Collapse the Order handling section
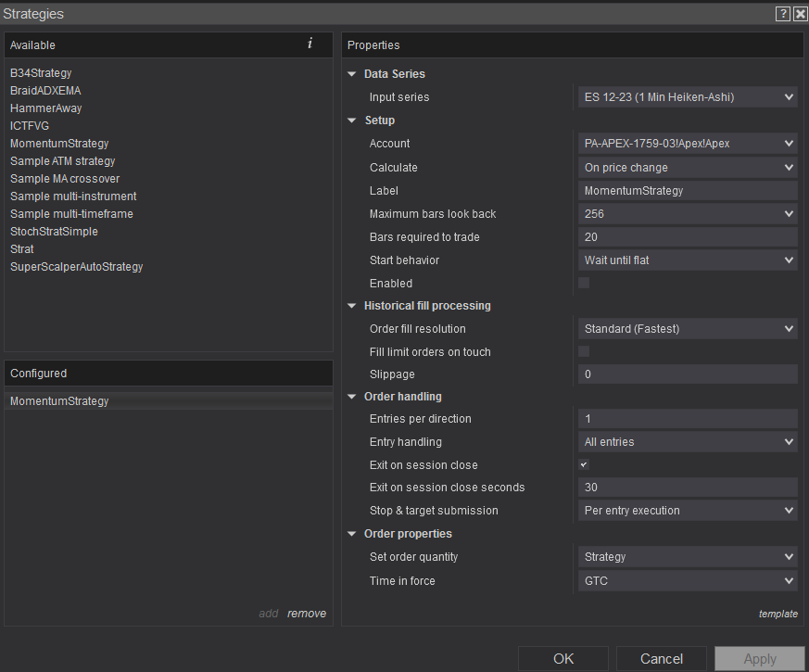 (352, 397)
